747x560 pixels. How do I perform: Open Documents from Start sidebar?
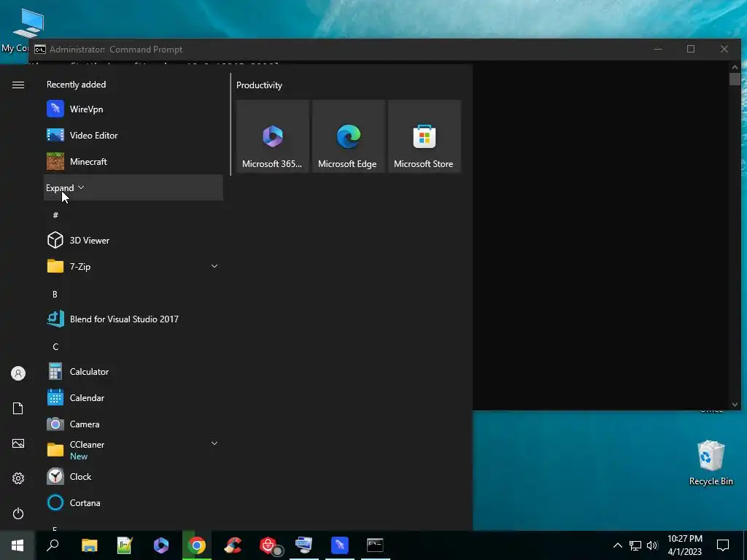tap(18, 408)
